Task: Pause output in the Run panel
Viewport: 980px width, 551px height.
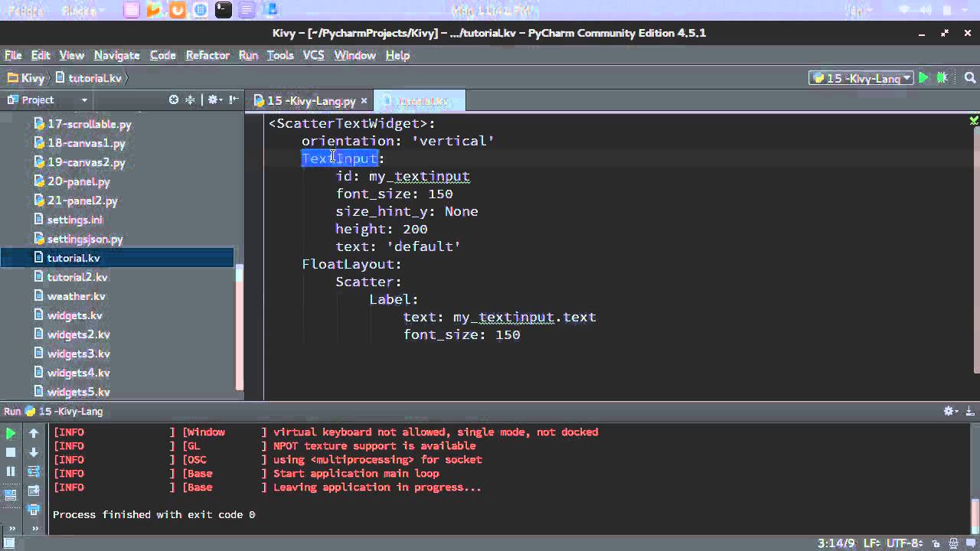Action: pos(11,471)
